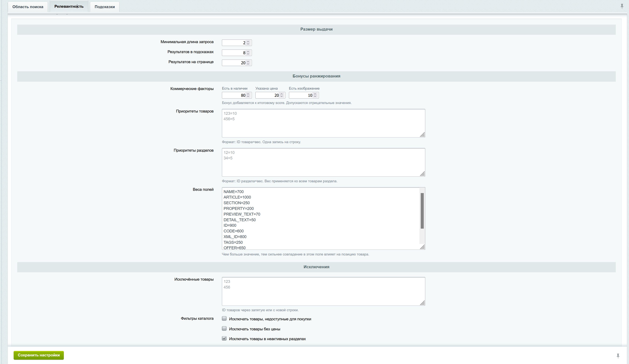The width and height of the screenshot is (629, 364).
Task: Click into the Приоритеты товаров textarea
Action: coord(323,123)
